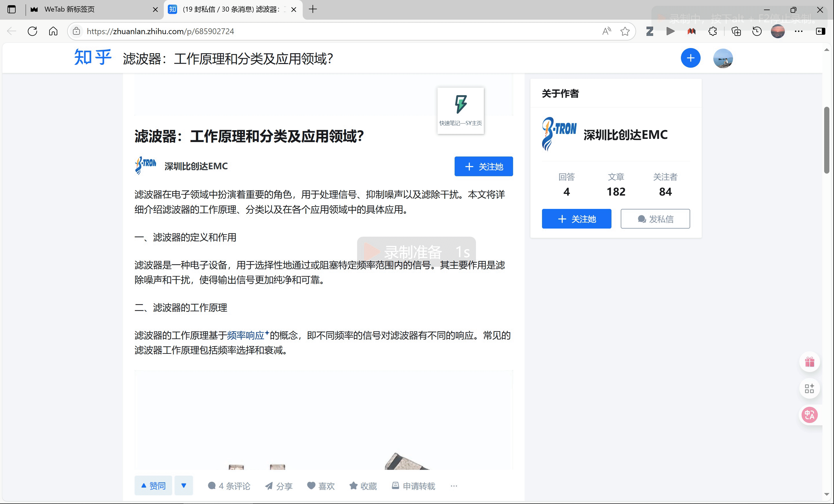Screen dimensions: 834x504
Task: Click the heading 一、滤波器的定义和作用
Action: [185, 237]
